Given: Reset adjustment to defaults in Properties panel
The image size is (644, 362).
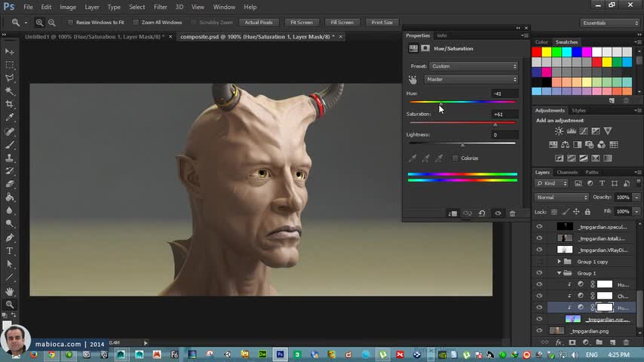Looking at the screenshot, I should pos(482,213).
